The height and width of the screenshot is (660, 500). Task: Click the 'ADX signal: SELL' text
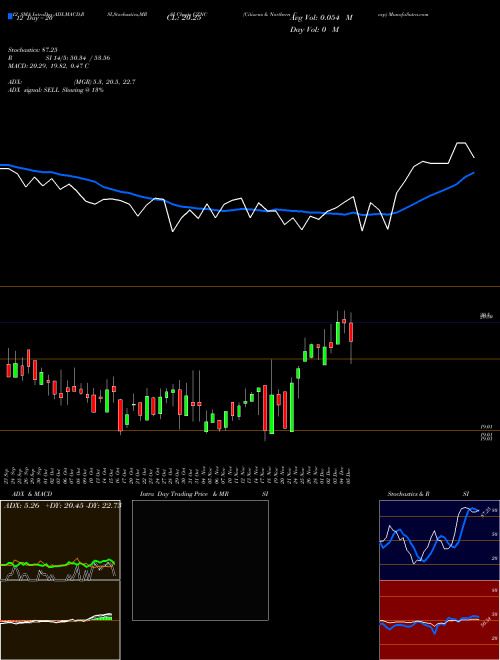pyautogui.click(x=35, y=90)
